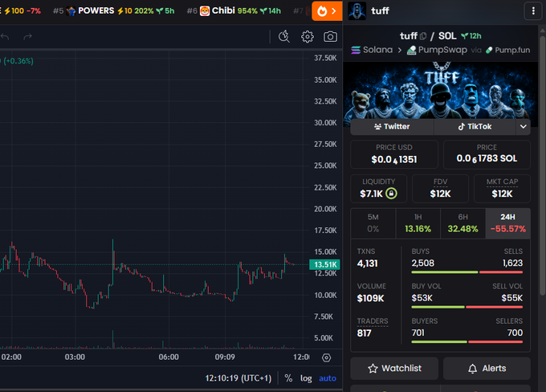This screenshot has width=546, height=392.
Task: Click the Pump.fun pill icon
Action: click(x=489, y=50)
